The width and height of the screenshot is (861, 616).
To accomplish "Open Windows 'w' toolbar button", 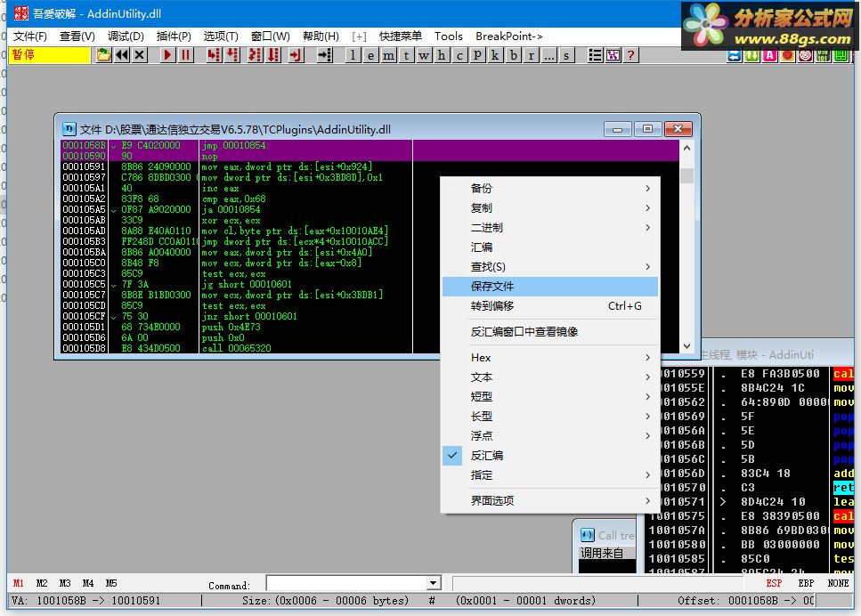I will pyautogui.click(x=424, y=55).
